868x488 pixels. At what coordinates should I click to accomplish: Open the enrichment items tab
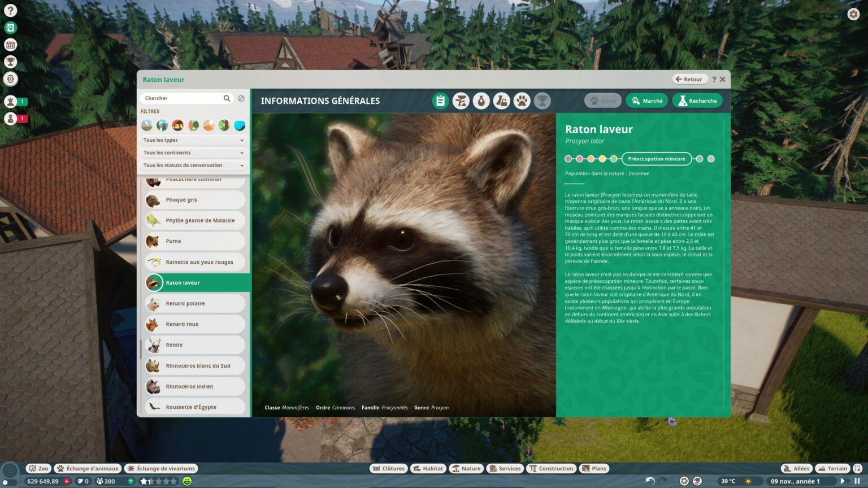[501, 101]
